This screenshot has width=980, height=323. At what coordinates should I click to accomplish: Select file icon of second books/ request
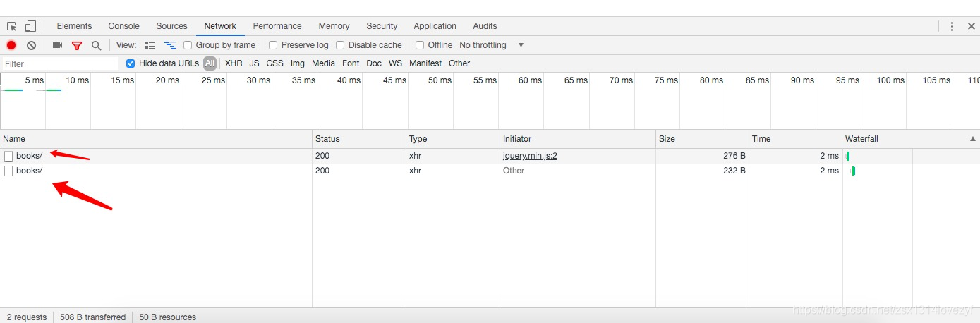pos(8,171)
